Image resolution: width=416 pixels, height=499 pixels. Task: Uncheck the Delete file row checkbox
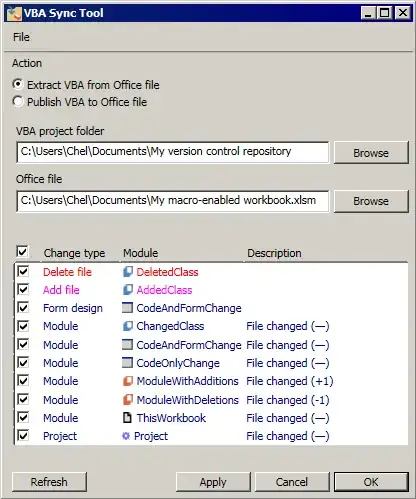pyautogui.click(x=23, y=271)
